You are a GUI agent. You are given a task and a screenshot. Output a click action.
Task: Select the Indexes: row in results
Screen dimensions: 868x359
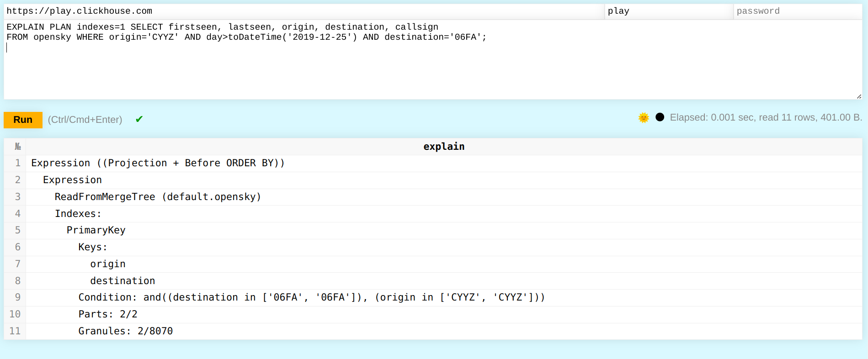click(x=78, y=214)
